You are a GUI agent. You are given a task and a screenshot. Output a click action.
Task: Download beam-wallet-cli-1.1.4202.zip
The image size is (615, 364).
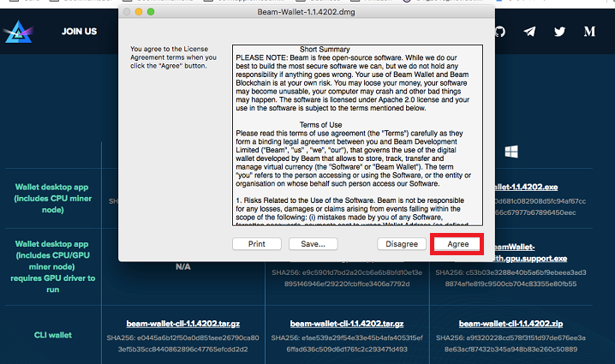[x=511, y=324]
